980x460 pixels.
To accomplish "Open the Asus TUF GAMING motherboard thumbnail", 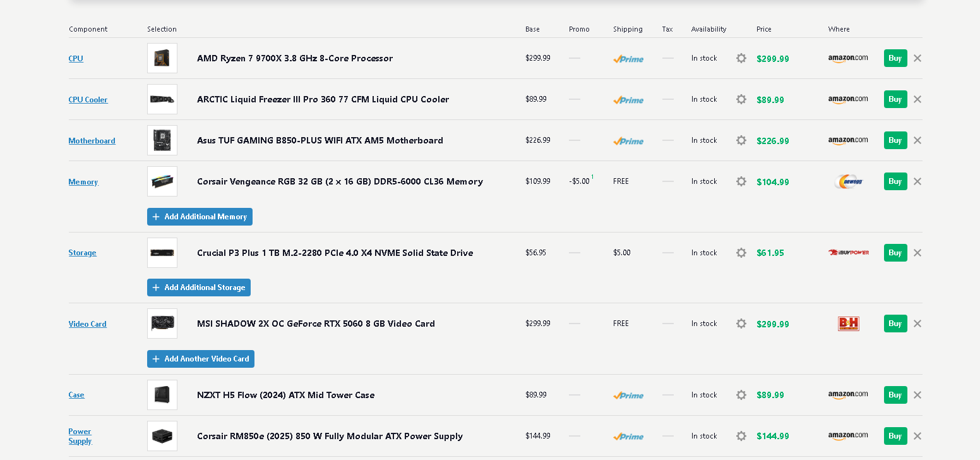I will (x=162, y=140).
